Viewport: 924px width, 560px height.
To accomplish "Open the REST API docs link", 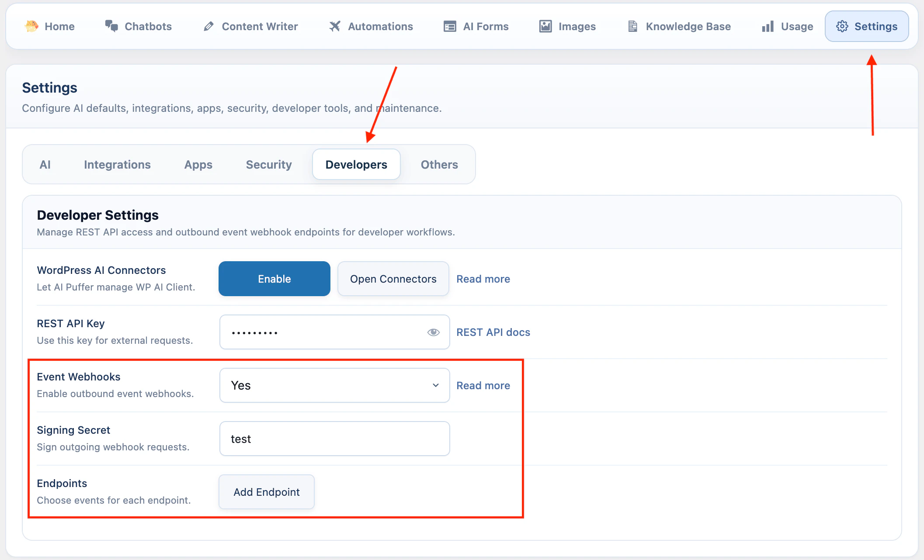I will click(493, 332).
